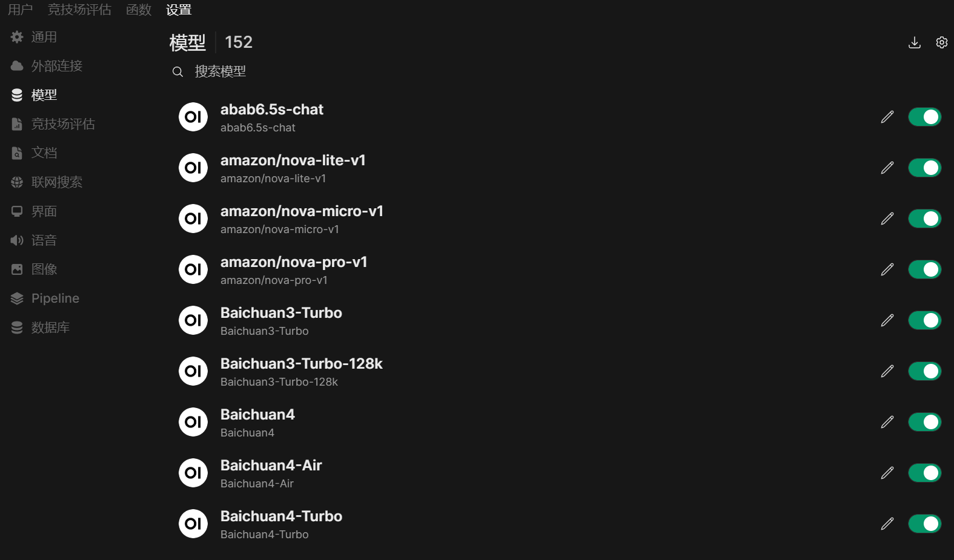Turn off the Baichuan3-Turbo switch
The height and width of the screenshot is (560, 954).
point(924,320)
